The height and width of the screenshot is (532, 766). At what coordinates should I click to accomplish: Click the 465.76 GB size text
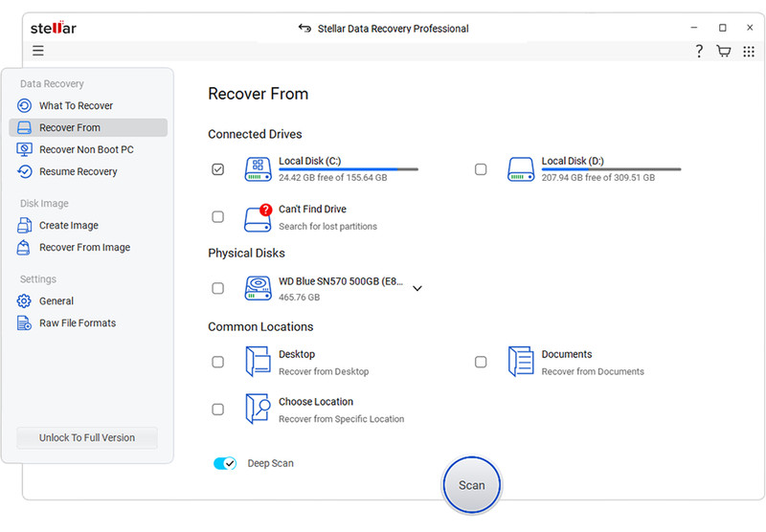coord(299,297)
